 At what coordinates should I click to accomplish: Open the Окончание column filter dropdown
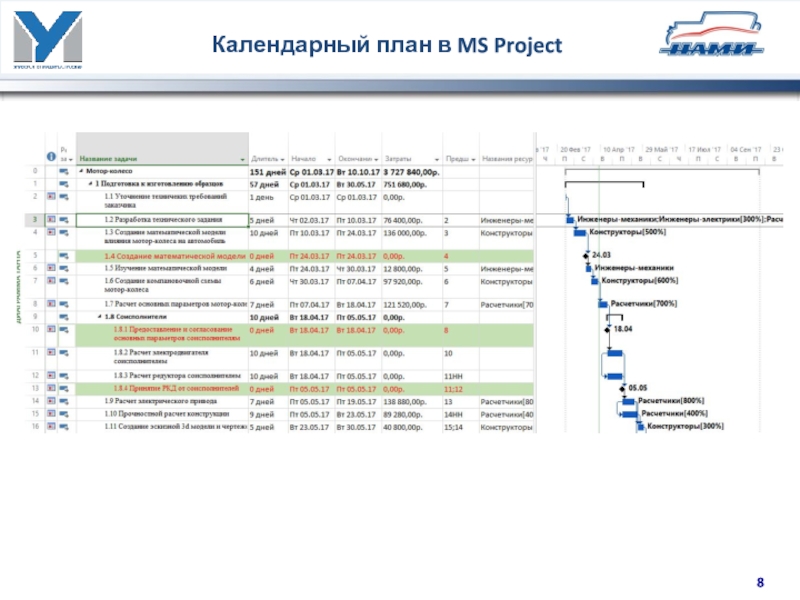376,160
